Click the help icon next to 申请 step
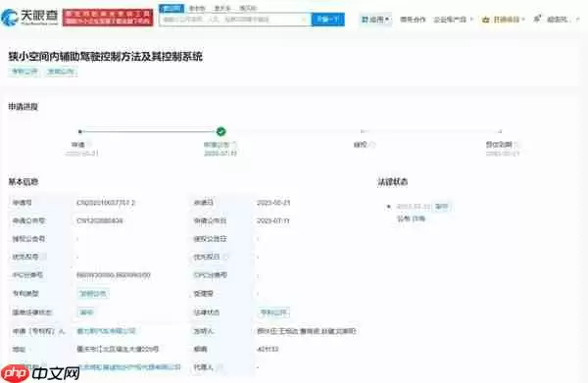 [89, 145]
